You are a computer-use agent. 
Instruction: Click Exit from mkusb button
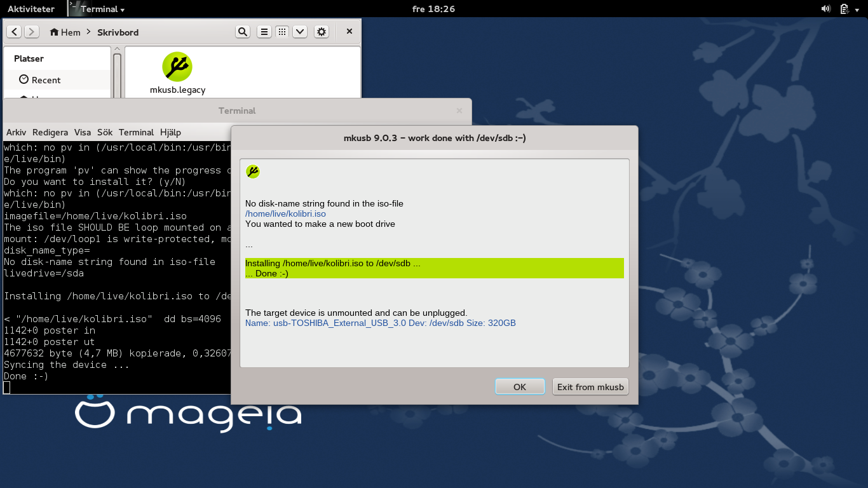coord(590,386)
